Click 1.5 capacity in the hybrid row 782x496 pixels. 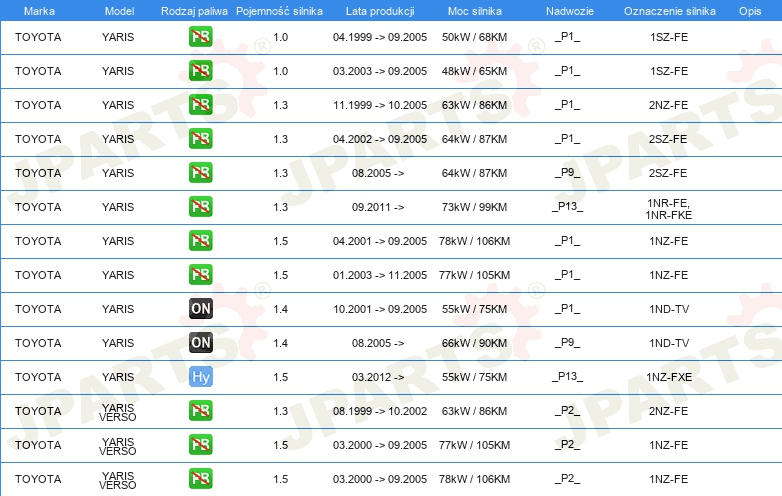(x=281, y=377)
